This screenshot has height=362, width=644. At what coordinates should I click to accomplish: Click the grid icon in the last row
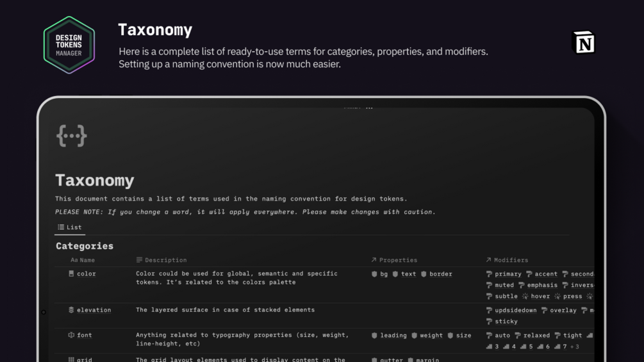tap(71, 359)
